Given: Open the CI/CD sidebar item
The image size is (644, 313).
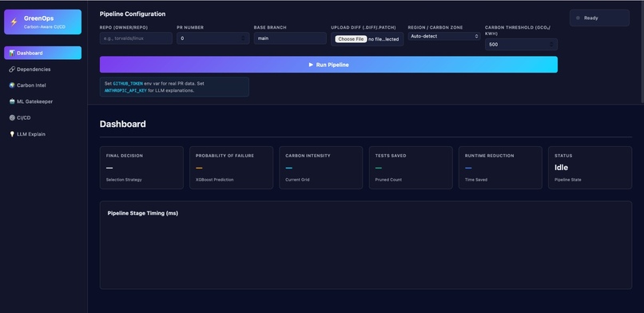Looking at the screenshot, I should tap(42, 117).
